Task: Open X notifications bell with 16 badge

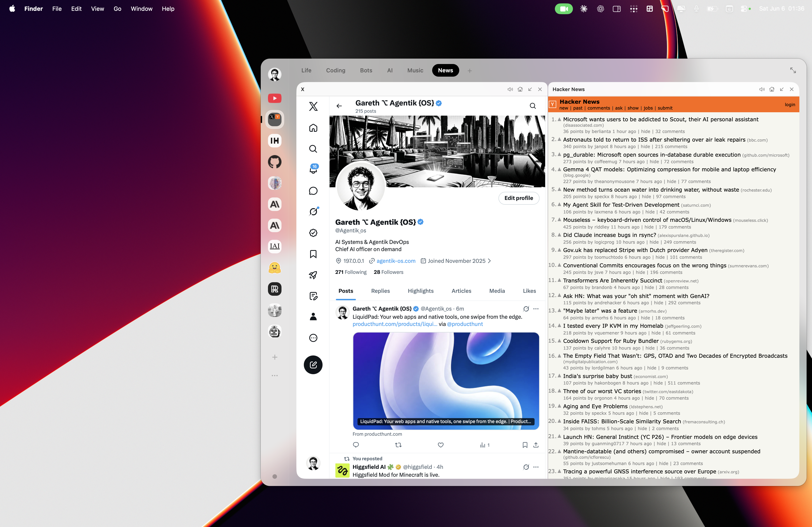Action: (313, 169)
